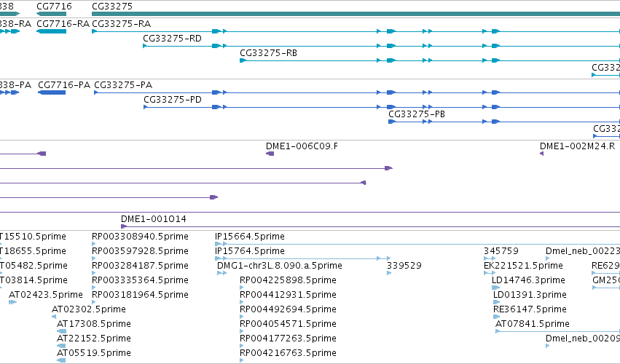Select the DME1-006C09.F feature label
This screenshot has height=364, width=620.
point(302,146)
